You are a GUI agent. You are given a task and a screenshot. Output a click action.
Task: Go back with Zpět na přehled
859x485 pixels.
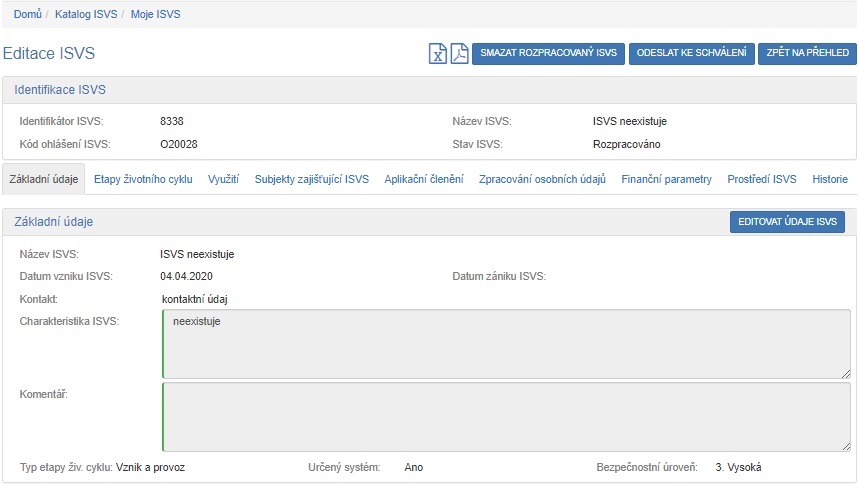pyautogui.click(x=806, y=54)
